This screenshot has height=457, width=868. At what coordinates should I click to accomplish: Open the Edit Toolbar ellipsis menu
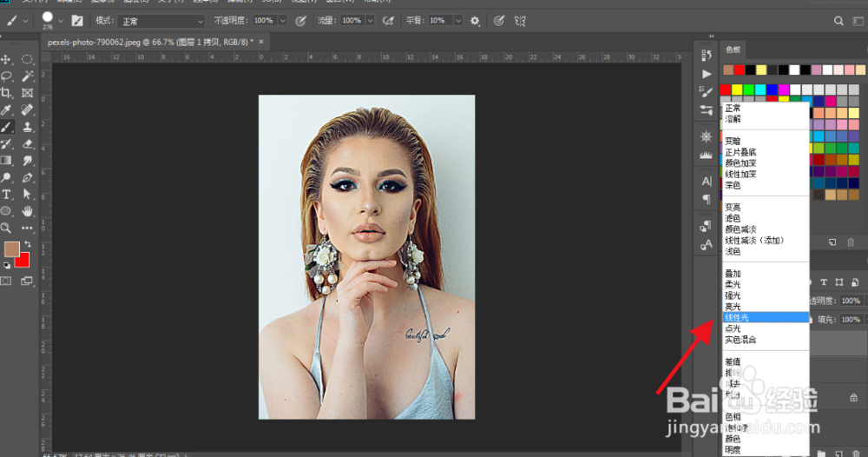point(27,228)
